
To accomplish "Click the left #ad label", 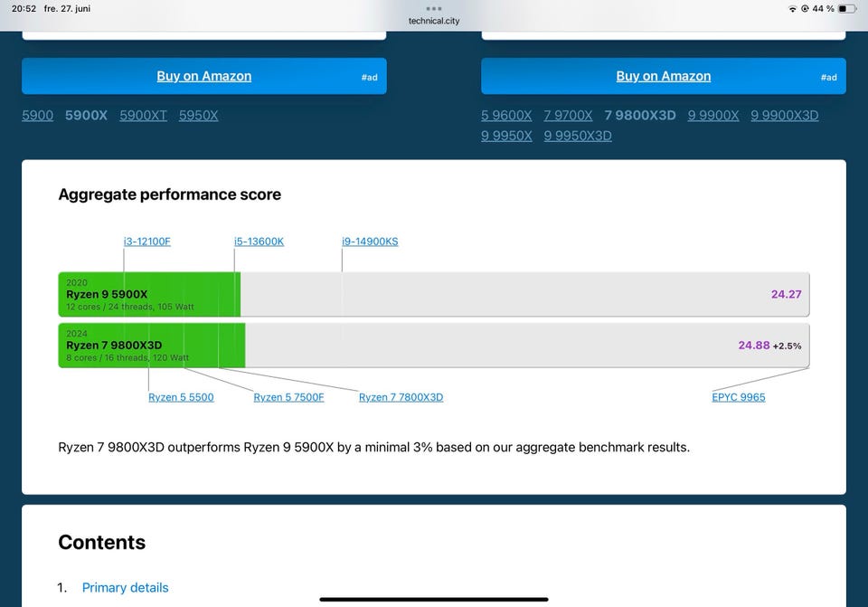I will 369,78.
